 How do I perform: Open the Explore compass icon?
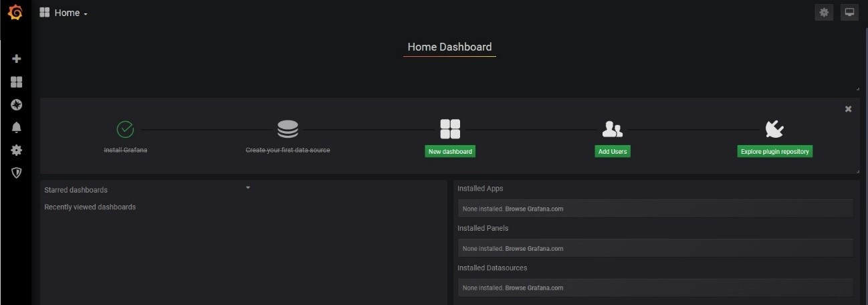[x=17, y=104]
